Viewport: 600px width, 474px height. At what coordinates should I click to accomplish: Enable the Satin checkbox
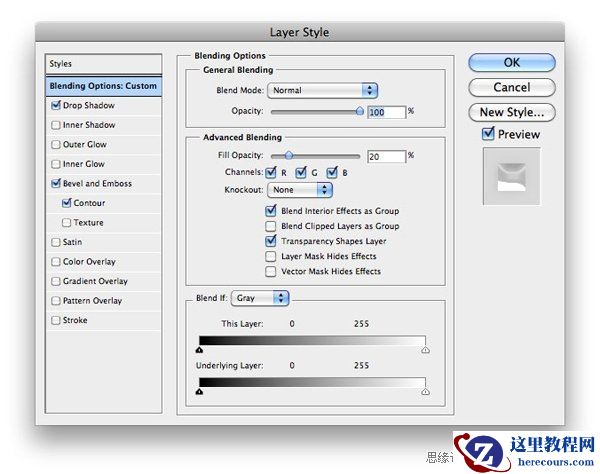coord(56,242)
